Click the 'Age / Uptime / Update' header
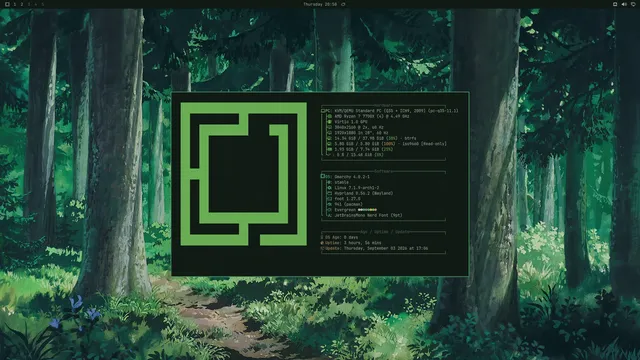Image resolution: width=640 pixels, height=360 pixels. (x=385, y=232)
